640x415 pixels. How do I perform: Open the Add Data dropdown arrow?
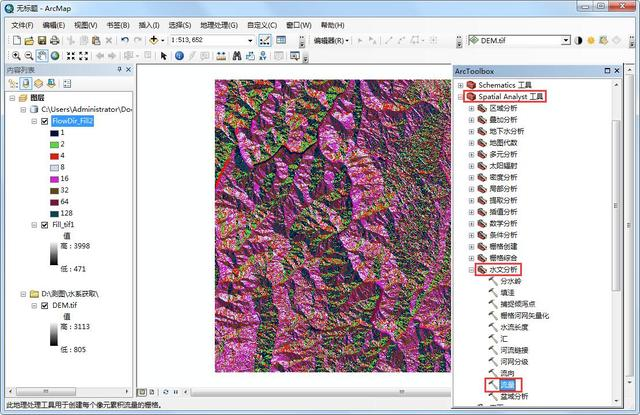[x=162, y=40]
